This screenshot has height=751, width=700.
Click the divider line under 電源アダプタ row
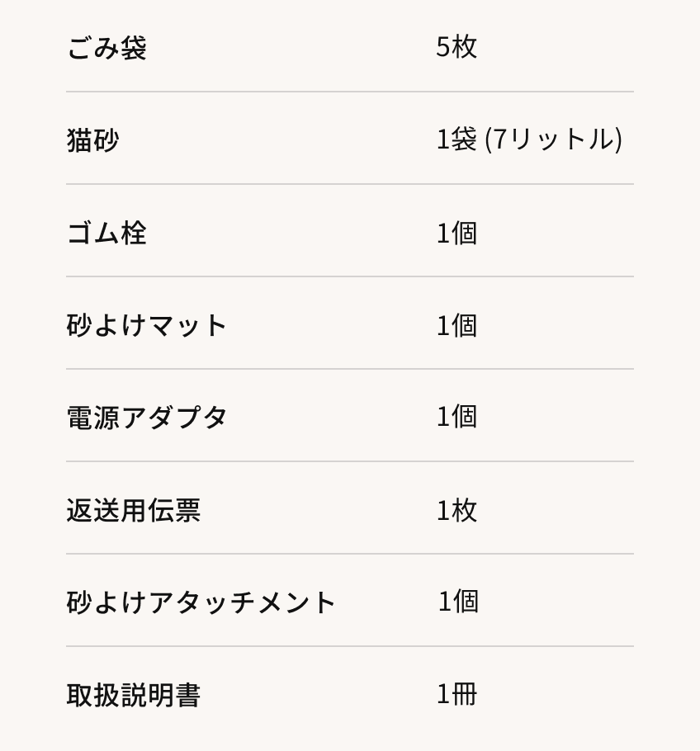click(x=350, y=461)
